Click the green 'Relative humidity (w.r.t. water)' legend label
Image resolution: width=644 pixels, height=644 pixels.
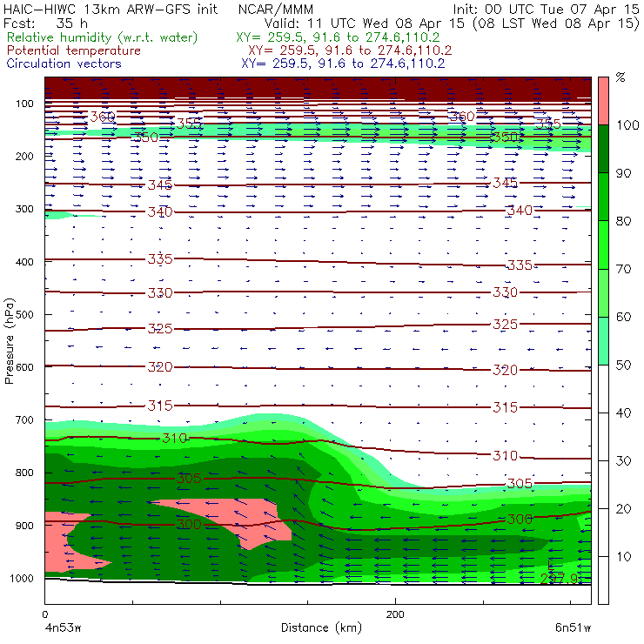(x=103, y=37)
